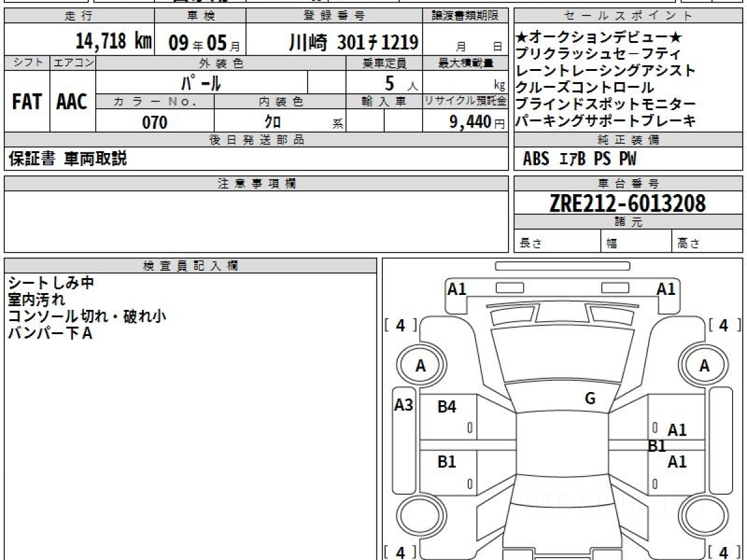Select the left front wheel circle marked A
Image resolution: width=747 pixels, height=560 pixels.
[x=421, y=366]
